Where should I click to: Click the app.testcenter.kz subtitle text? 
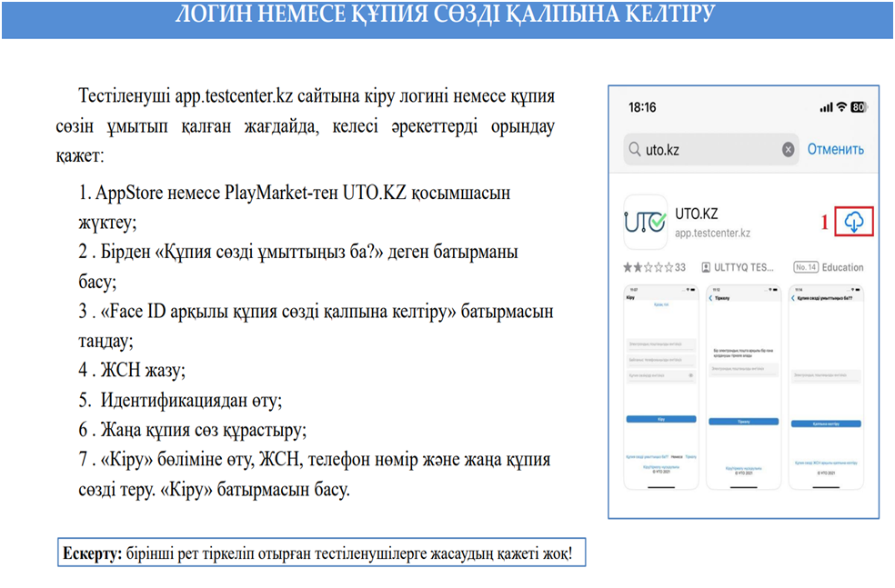coord(712,234)
